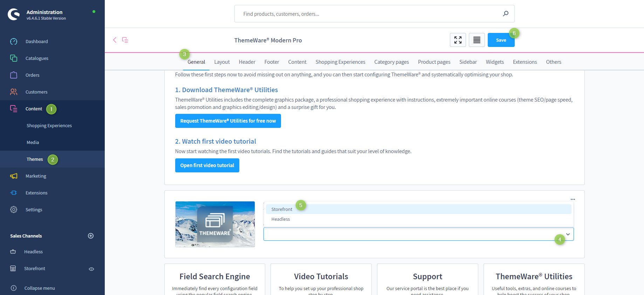Click the Shopware logo icon
This screenshot has width=644, height=295.
coord(14,14)
